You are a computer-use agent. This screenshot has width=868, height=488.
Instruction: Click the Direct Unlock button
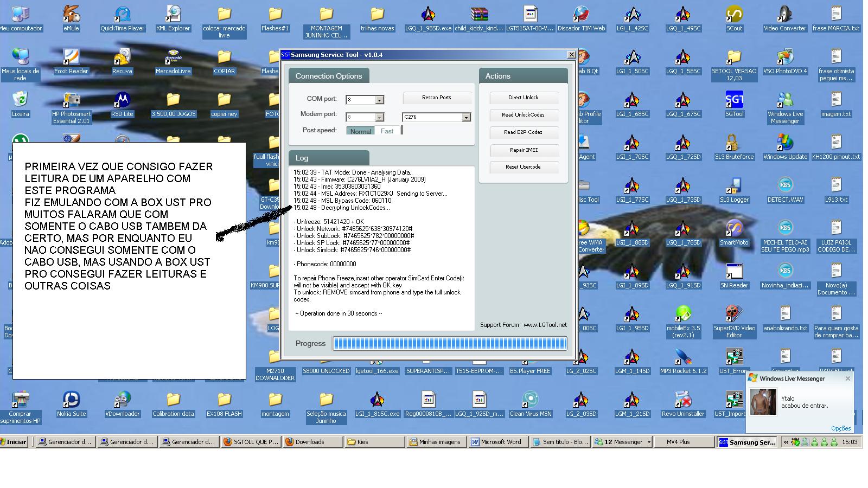click(524, 98)
